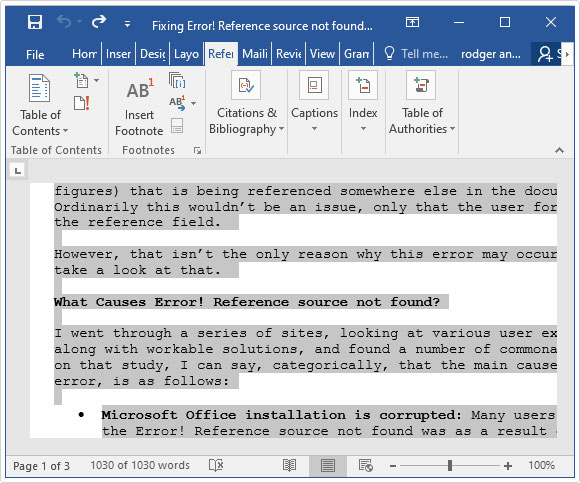Viewport: 580px width, 483px height.
Task: Switch to the View ribbon tab
Action: [322, 54]
